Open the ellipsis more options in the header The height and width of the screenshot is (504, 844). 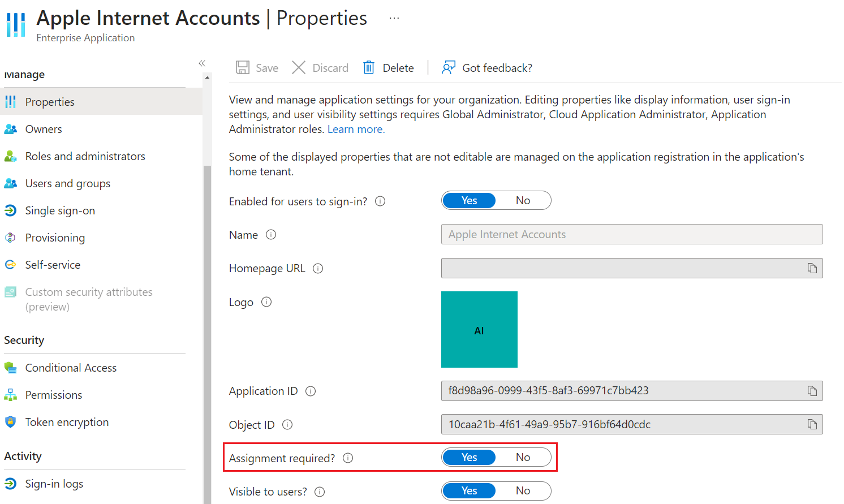(x=394, y=18)
